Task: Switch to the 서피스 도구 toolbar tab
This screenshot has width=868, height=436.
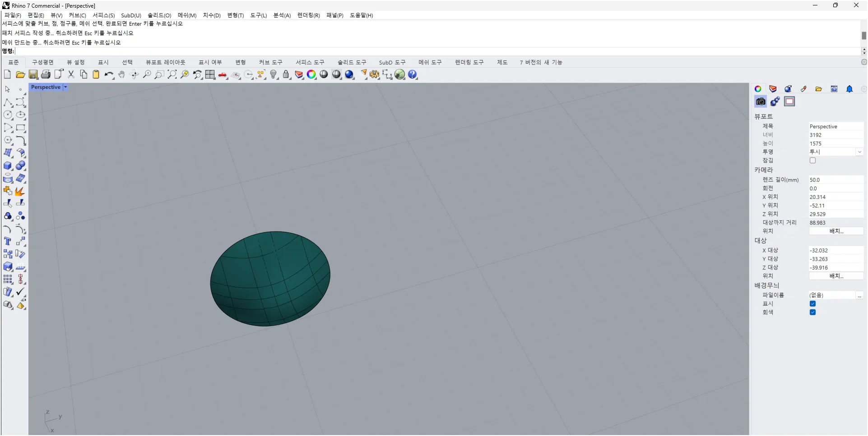Action: (x=310, y=62)
